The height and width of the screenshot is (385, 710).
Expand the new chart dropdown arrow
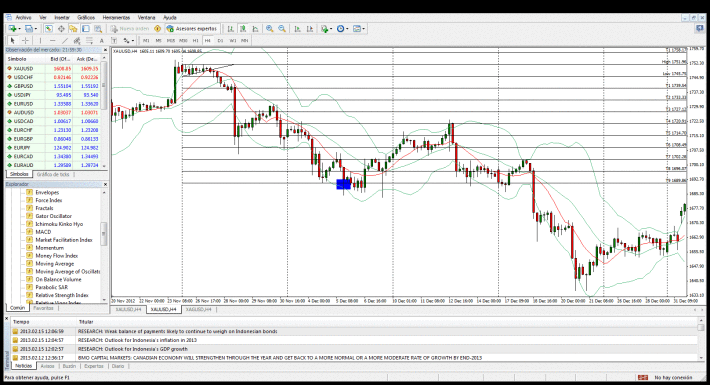[x=19, y=29]
